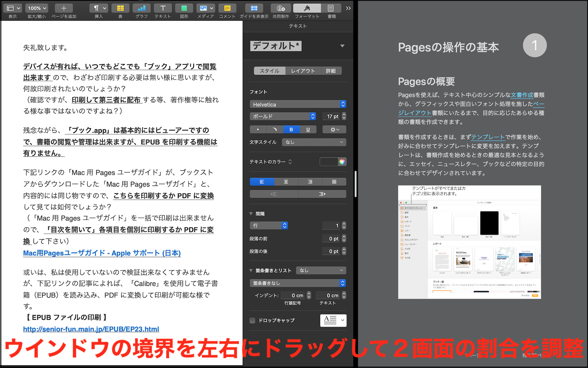
Task: Click the 文書作成 link in Books
Action: click(522, 95)
